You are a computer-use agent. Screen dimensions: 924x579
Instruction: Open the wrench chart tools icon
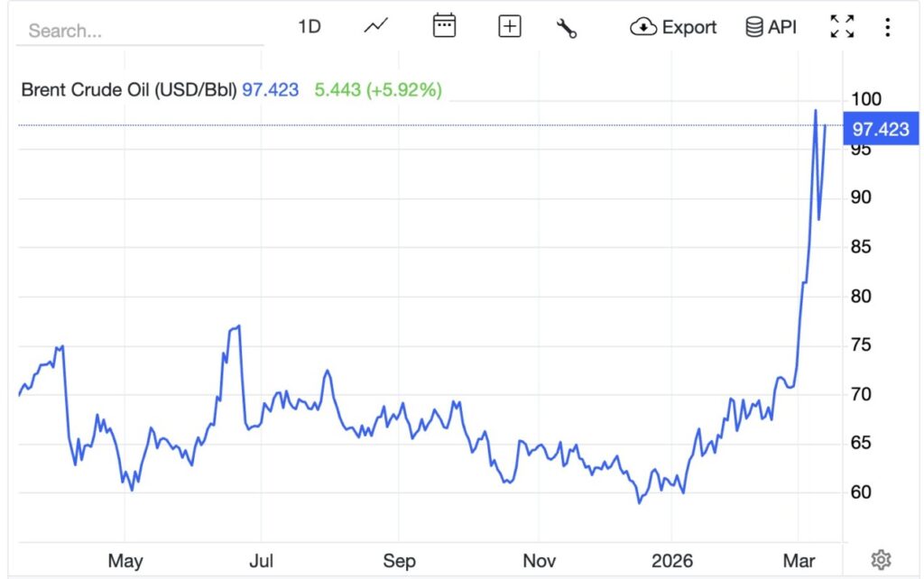tap(568, 28)
